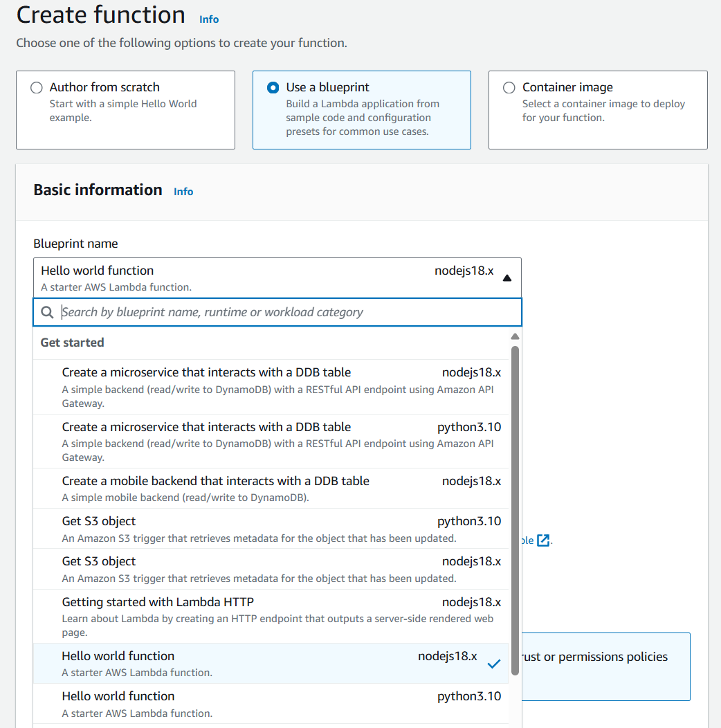Click the Blueprint name label

pyautogui.click(x=75, y=244)
